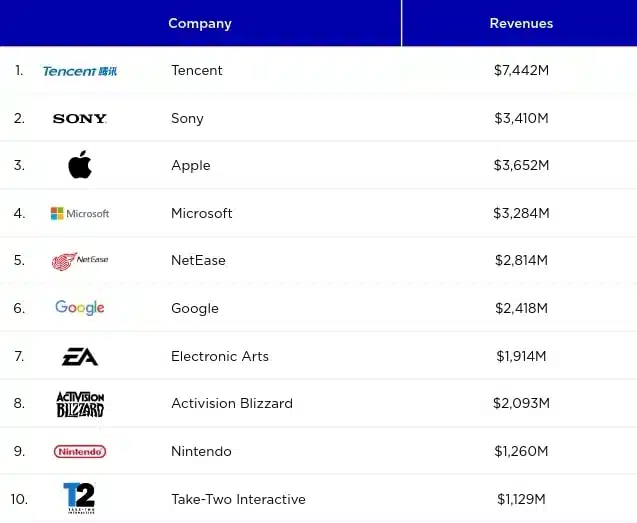This screenshot has width=637, height=523.
Task: Click the Electronic Arts company name
Action: click(x=220, y=356)
